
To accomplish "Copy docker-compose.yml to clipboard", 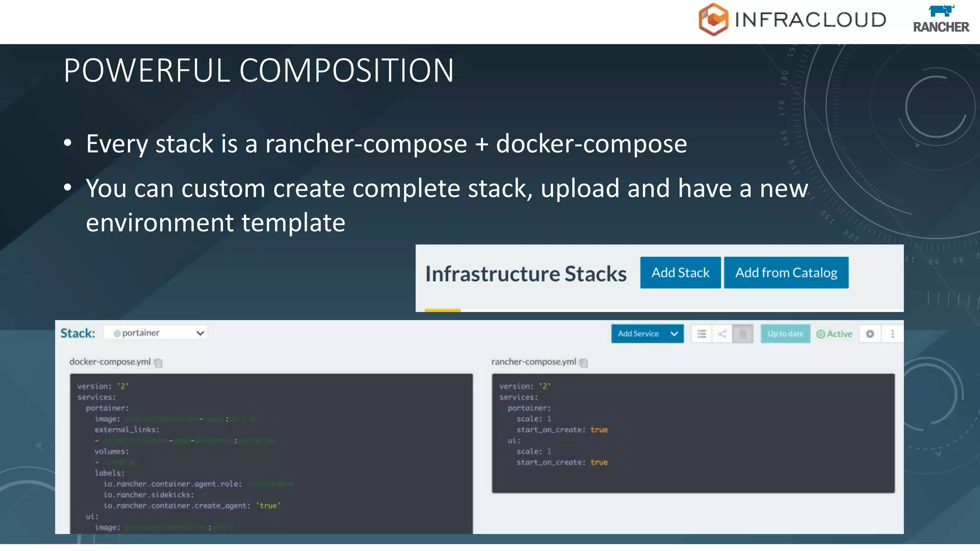I will pos(158,363).
